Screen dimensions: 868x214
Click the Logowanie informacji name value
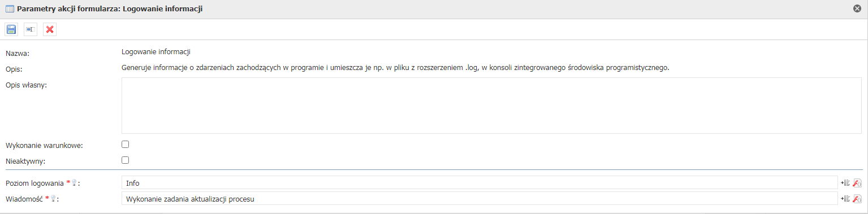[156, 52]
